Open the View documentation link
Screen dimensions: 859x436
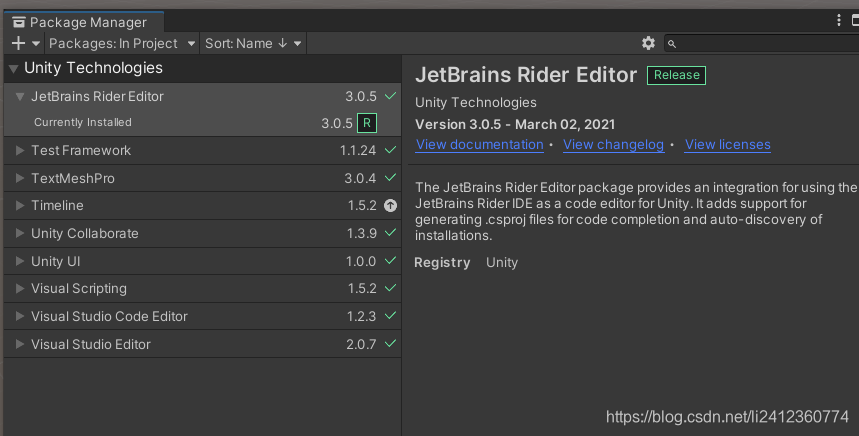479,145
